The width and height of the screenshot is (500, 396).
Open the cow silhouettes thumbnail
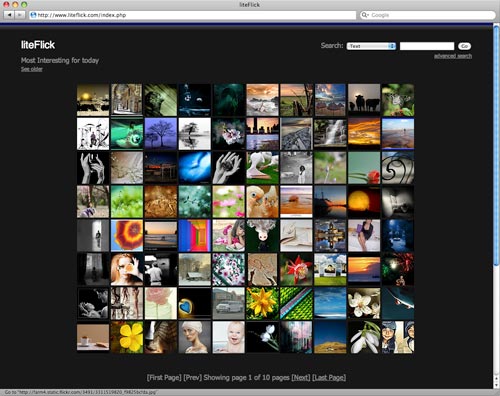click(x=364, y=100)
